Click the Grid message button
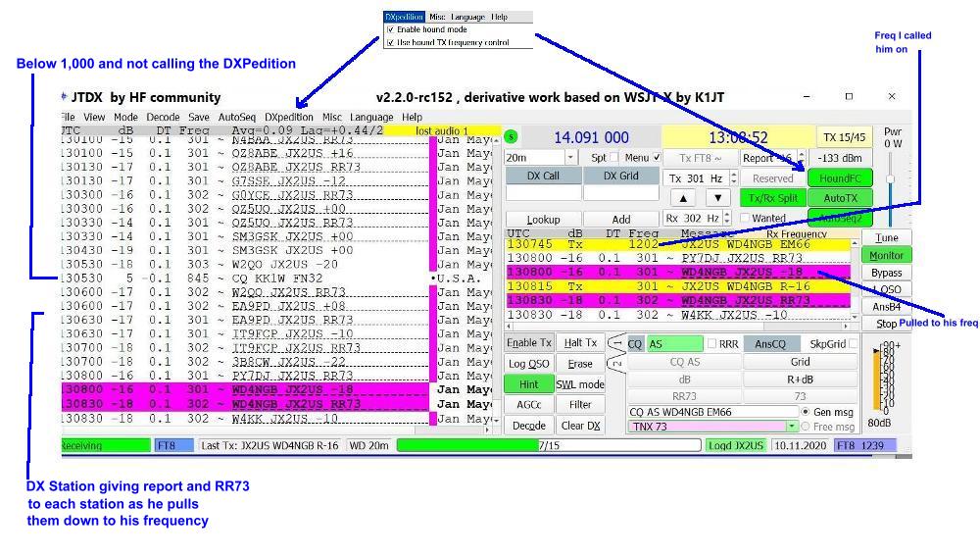 tap(800, 362)
